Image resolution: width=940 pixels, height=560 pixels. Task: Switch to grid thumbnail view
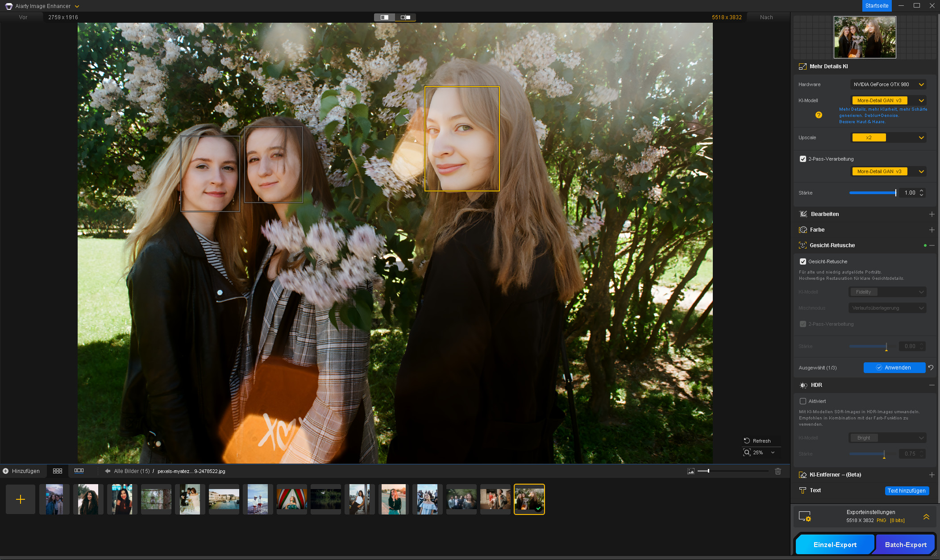(58, 471)
